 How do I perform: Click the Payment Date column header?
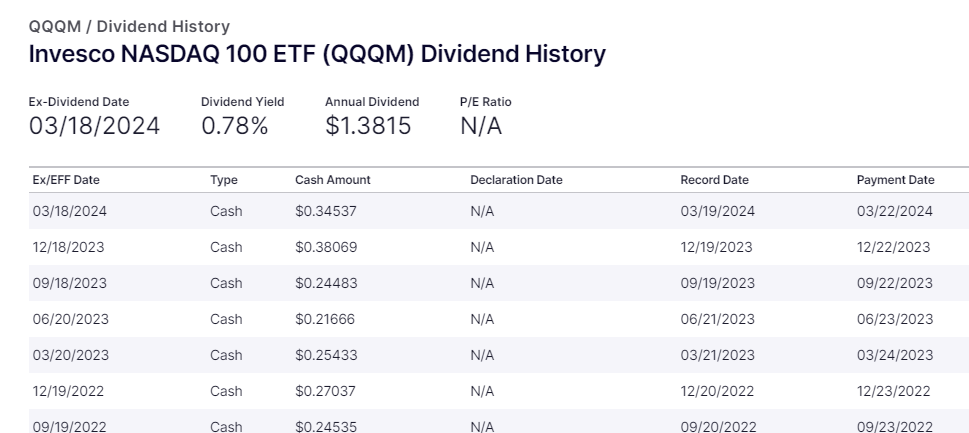click(x=895, y=180)
